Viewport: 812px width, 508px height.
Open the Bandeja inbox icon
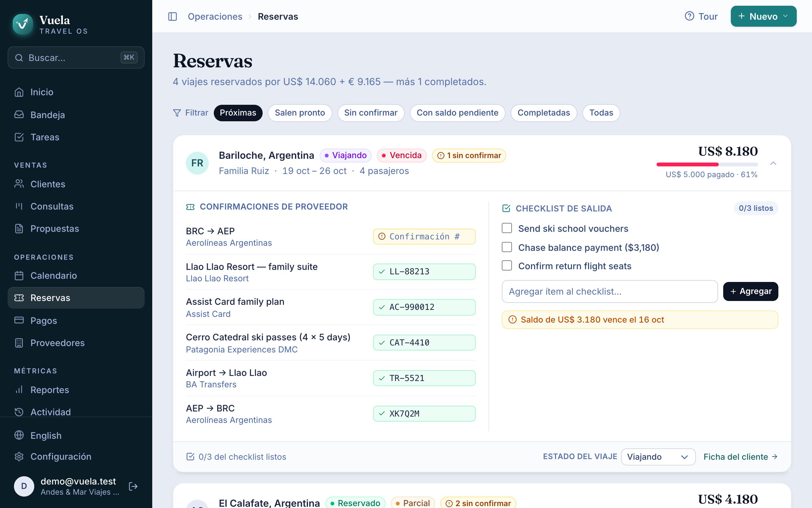pyautogui.click(x=19, y=115)
